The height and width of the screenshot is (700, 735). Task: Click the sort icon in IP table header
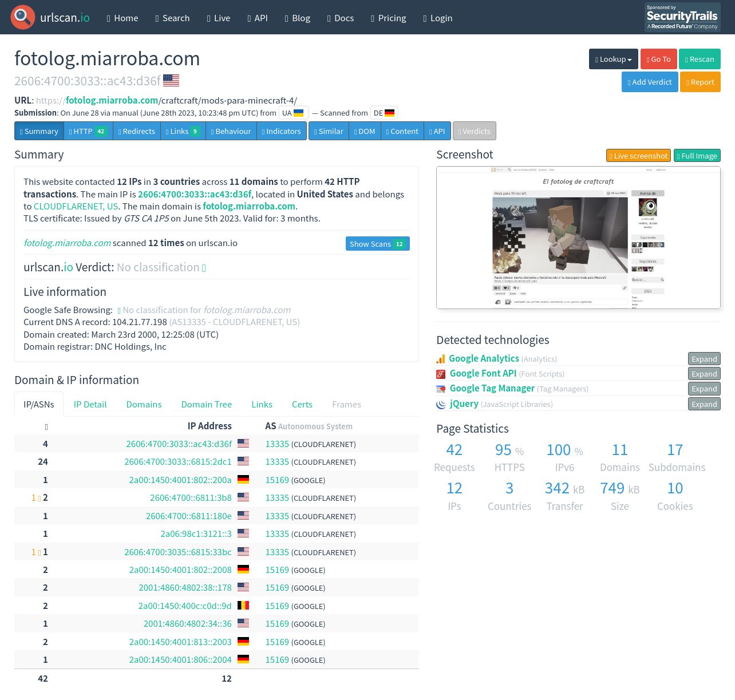[46, 426]
